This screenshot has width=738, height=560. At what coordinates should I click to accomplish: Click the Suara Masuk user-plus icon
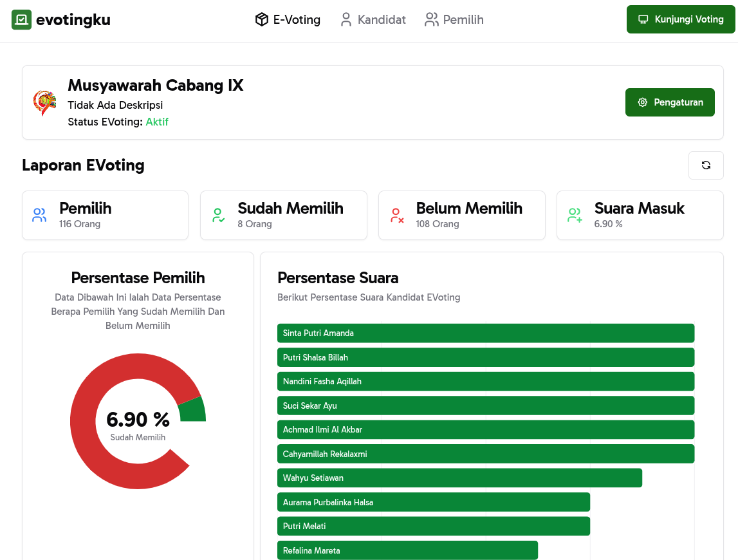tap(575, 215)
